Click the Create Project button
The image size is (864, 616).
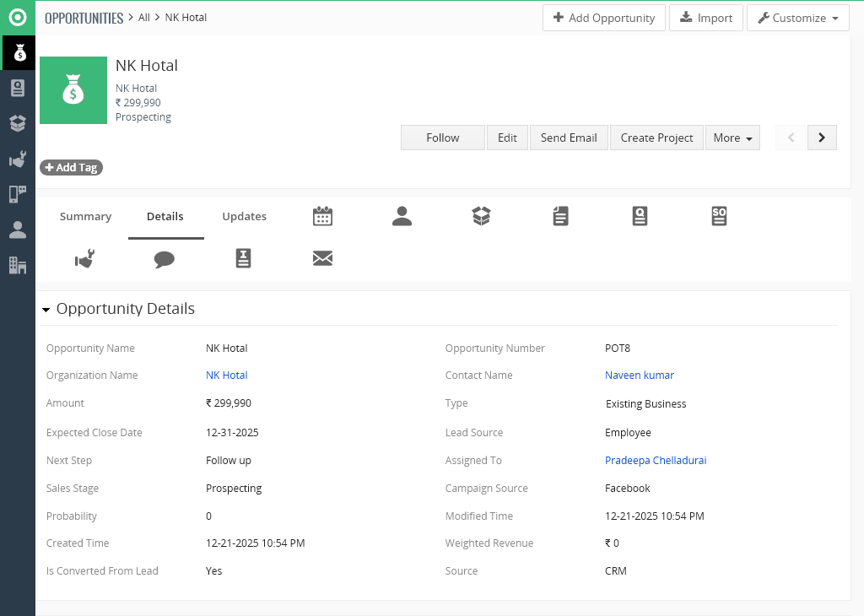coord(656,138)
